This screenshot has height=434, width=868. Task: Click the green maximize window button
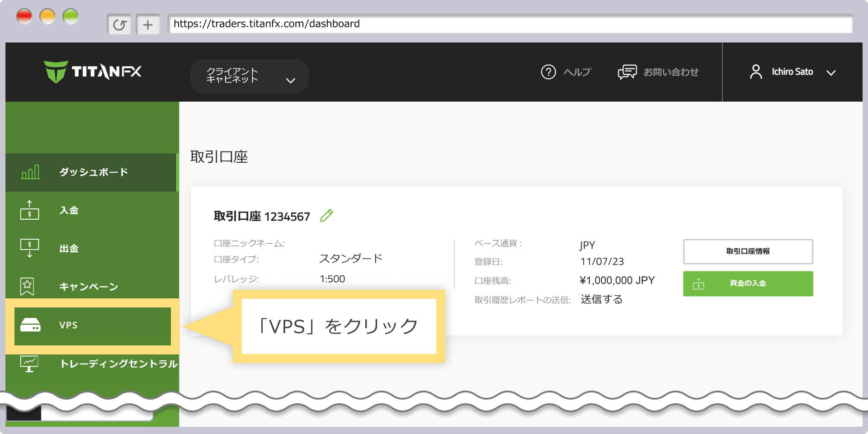pos(71,16)
